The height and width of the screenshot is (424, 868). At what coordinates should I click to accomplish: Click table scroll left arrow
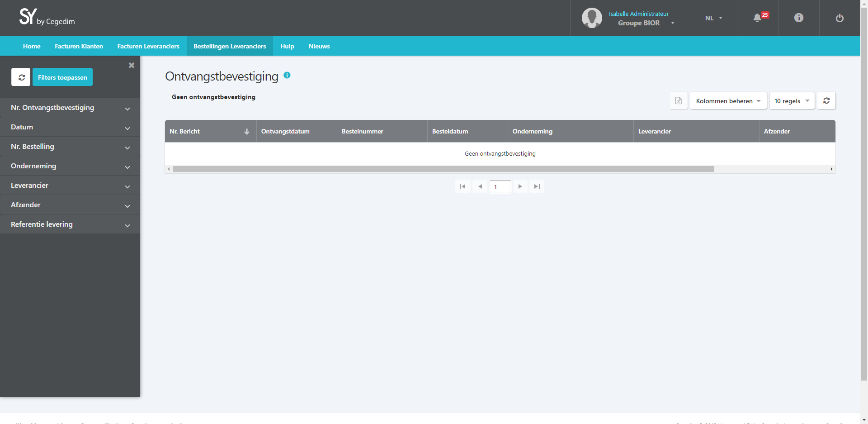169,169
